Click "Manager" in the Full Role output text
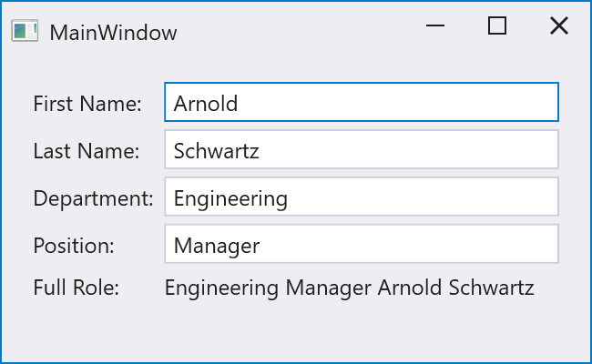592x364 pixels. click(x=328, y=288)
